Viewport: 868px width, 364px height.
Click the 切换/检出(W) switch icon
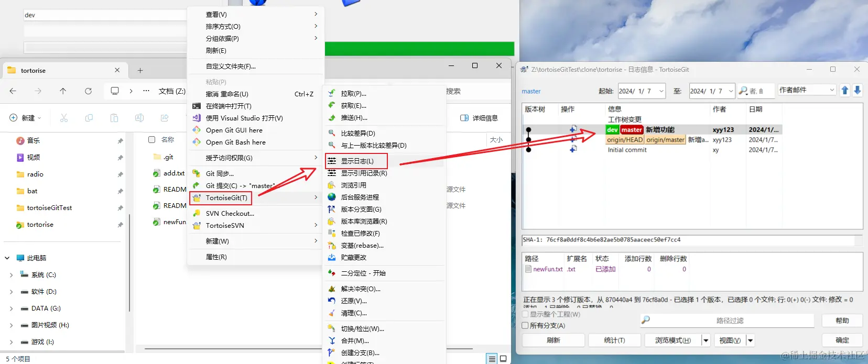[332, 328]
